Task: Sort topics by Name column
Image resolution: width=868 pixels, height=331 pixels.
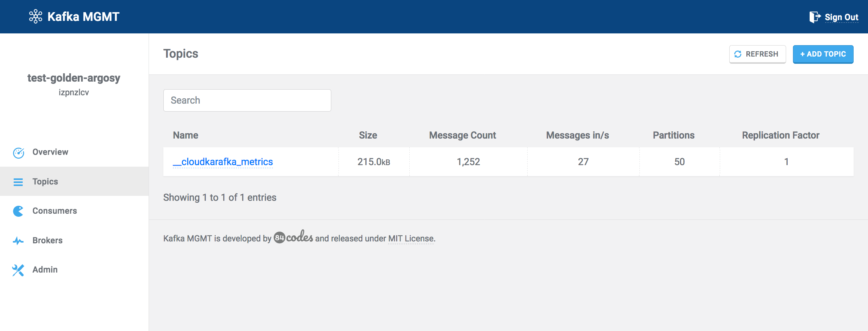Action: [186, 135]
